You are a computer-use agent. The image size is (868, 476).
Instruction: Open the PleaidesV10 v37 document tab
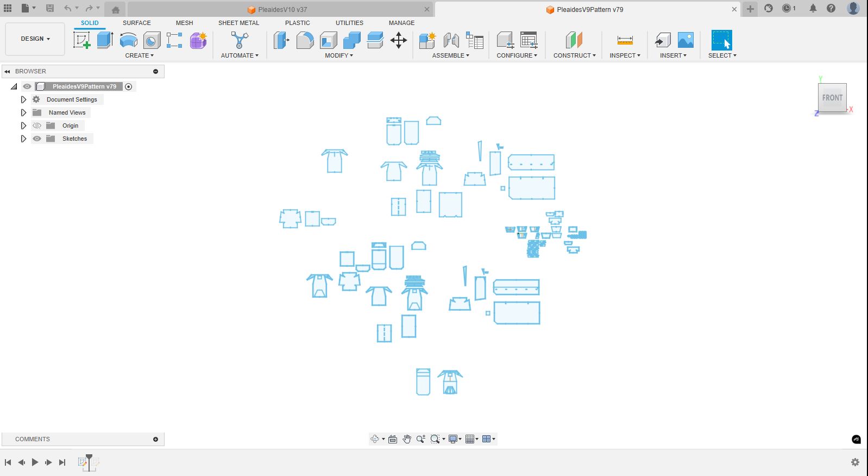[282, 9]
